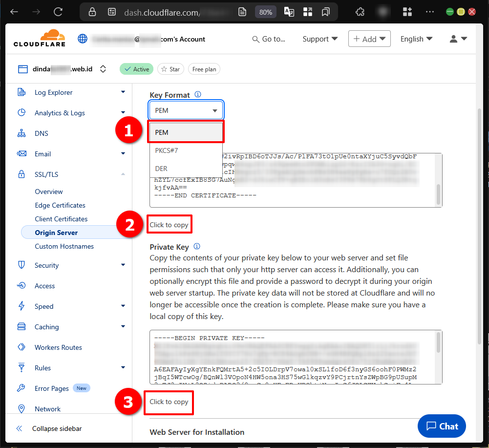Image resolution: width=489 pixels, height=448 pixels.
Task: Open Edge Certificates page
Action: pyautogui.click(x=60, y=205)
